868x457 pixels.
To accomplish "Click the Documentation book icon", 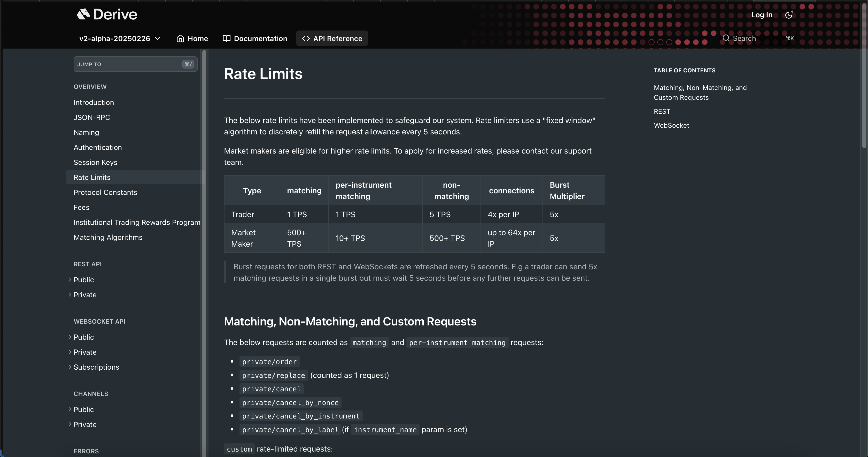I will [227, 39].
